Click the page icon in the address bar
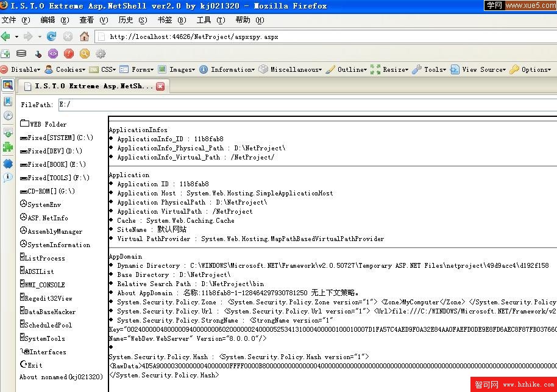Viewport: 557px width, 392px height. 102,37
